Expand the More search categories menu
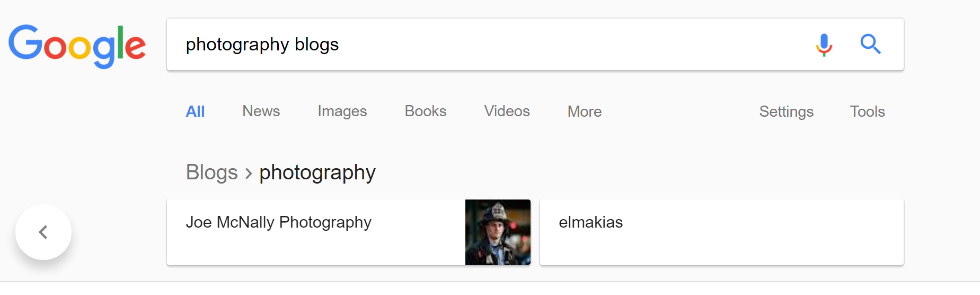Viewport: 980px width, 295px height. pyautogui.click(x=584, y=111)
